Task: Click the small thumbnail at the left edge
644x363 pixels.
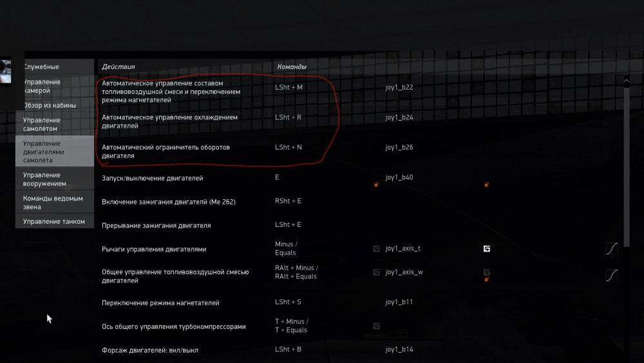Action: pos(6,72)
